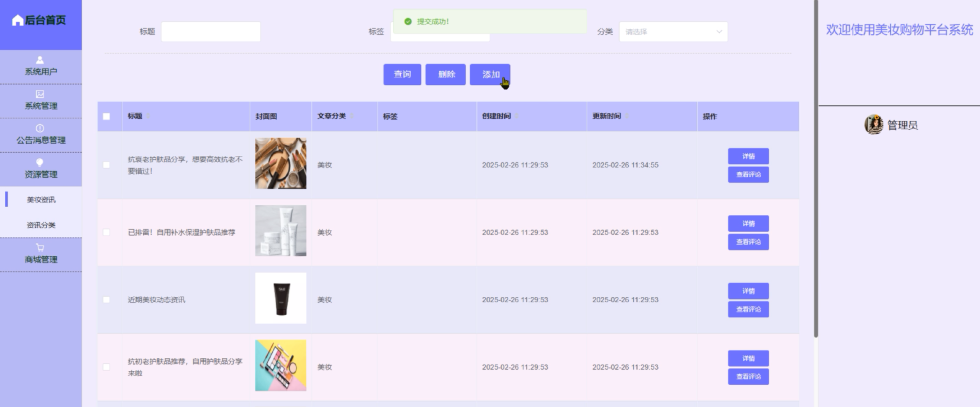980x407 pixels.
Task: Check the row for 近期美妆动态资讯
Action: 107,300
